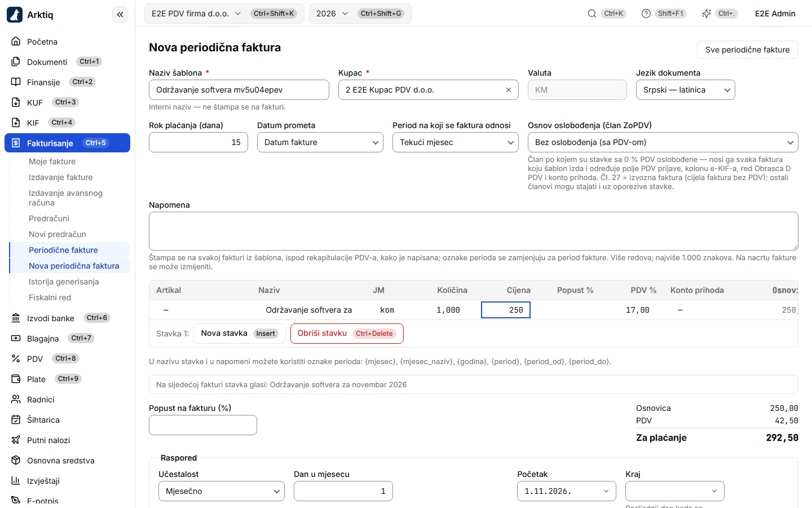Open help question-mark icon
This screenshot has height=508, width=812.
(646, 14)
